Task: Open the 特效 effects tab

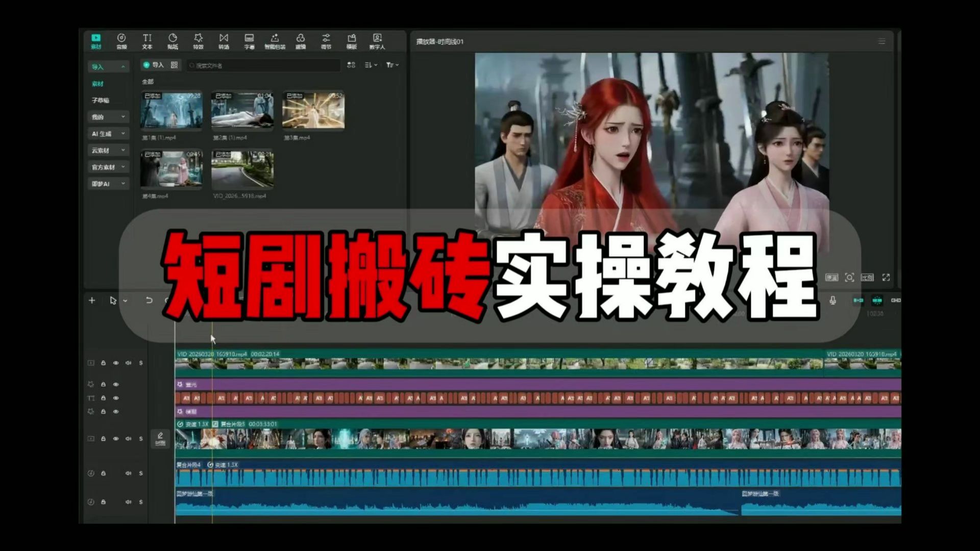Action: pos(198,41)
